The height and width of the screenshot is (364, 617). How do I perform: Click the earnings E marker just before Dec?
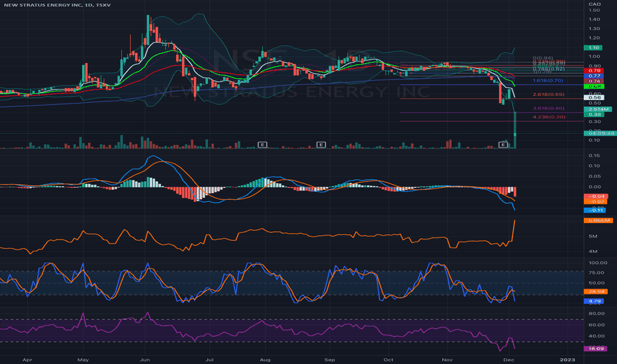pyautogui.click(x=503, y=145)
